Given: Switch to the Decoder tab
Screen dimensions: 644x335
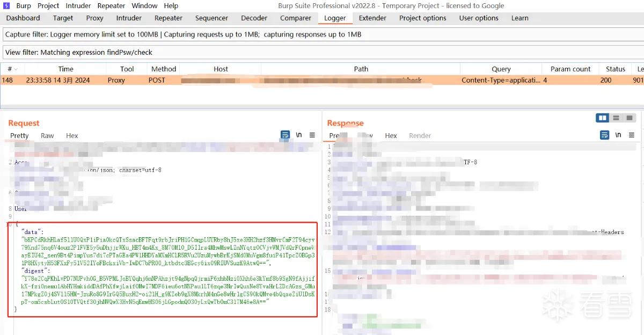Looking at the screenshot, I should coord(254,18).
